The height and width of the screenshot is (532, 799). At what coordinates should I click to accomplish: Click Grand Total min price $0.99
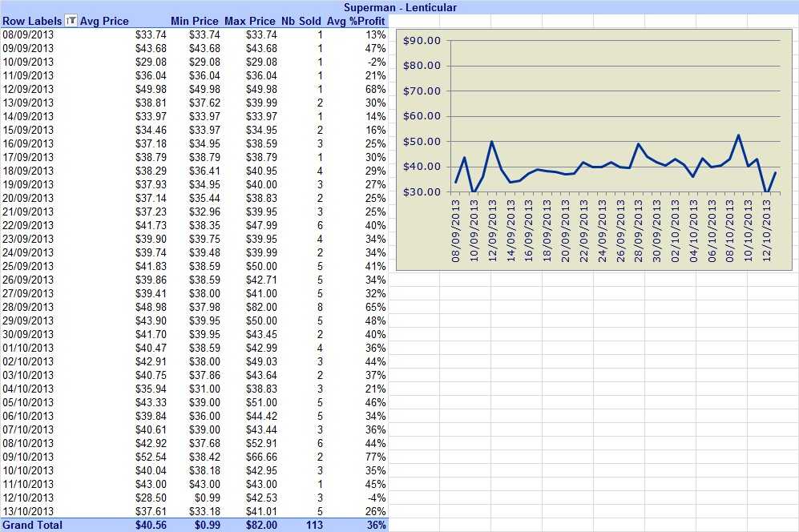[208, 525]
